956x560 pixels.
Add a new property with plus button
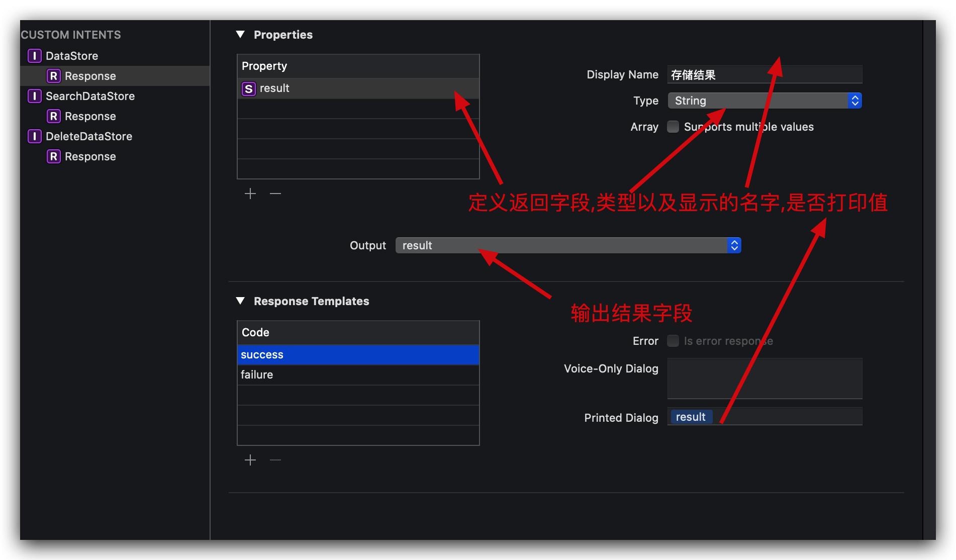(250, 194)
